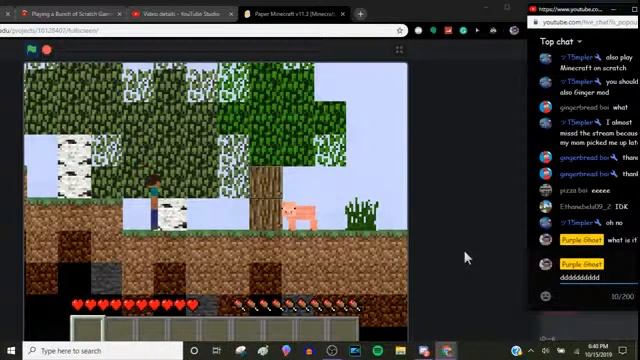Viewport: 640px width, 360px height.
Task: Click the emoji button in chat input
Action: [546, 296]
